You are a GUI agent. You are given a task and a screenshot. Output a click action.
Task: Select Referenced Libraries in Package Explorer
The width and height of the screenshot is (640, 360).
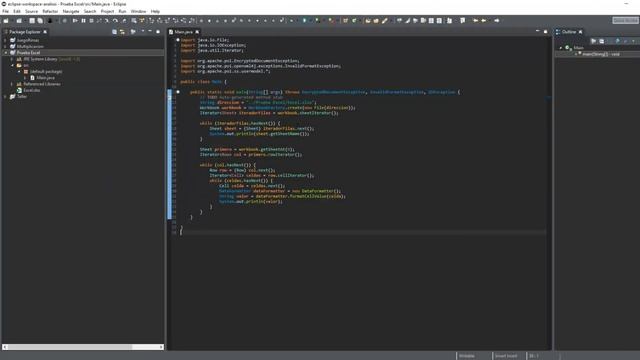(x=42, y=84)
